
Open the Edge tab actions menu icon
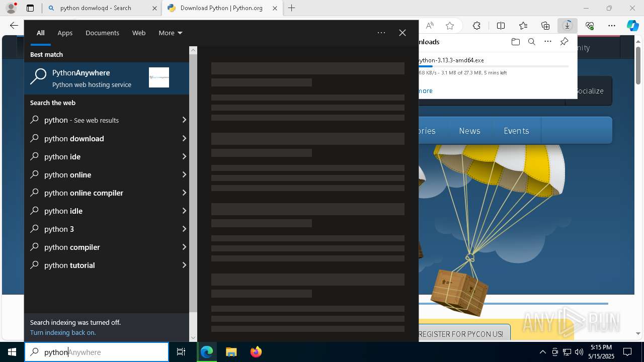point(30,8)
